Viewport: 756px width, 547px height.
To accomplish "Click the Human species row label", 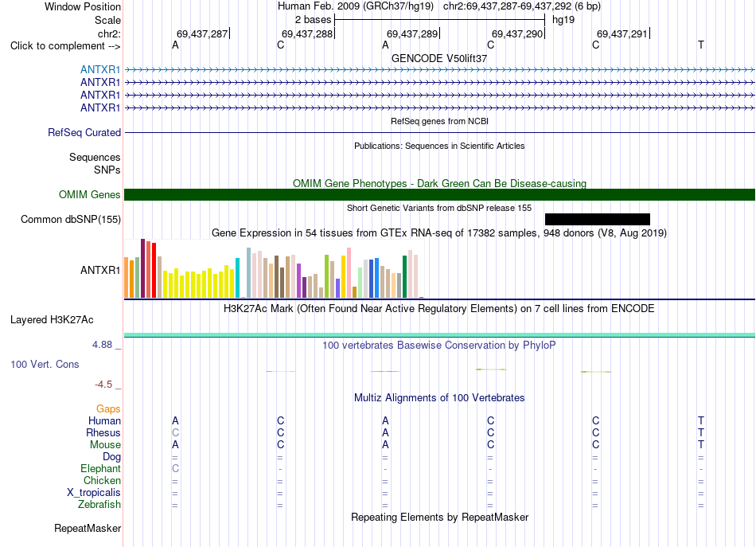I will point(104,420).
